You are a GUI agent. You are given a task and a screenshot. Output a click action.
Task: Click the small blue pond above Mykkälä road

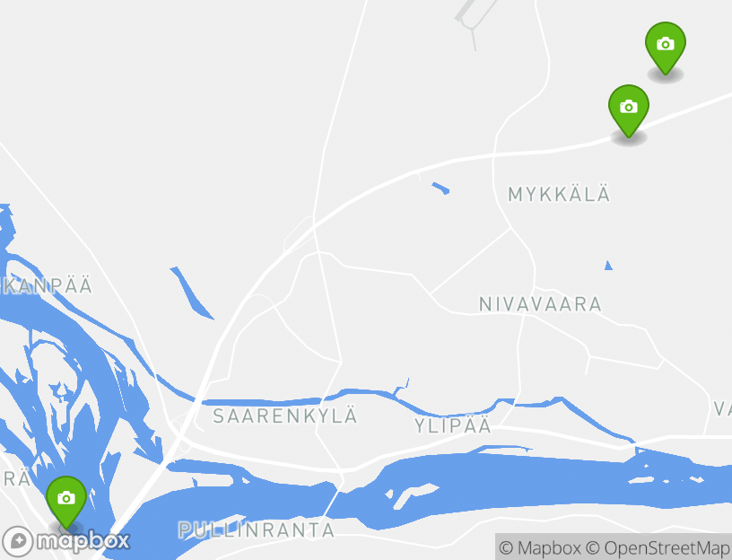click(x=440, y=188)
